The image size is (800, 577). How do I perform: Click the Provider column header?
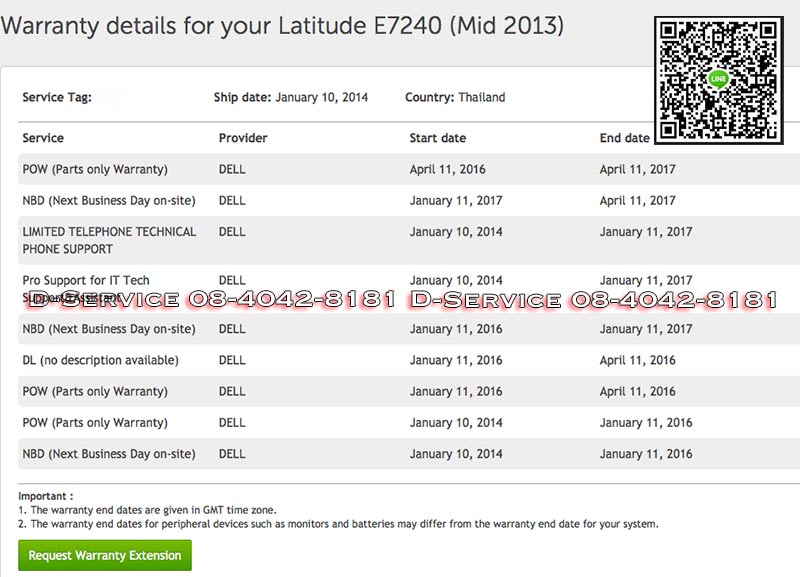click(243, 138)
